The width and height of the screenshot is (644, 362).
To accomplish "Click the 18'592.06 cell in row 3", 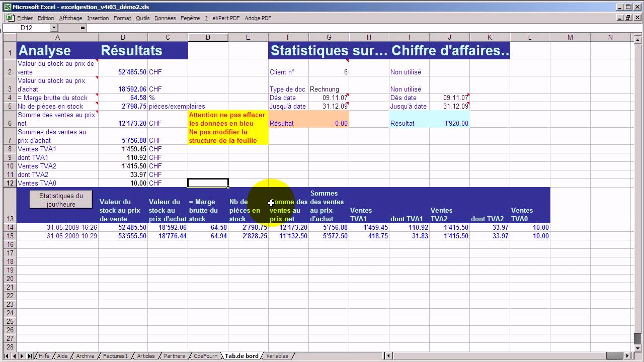I will click(x=123, y=85).
